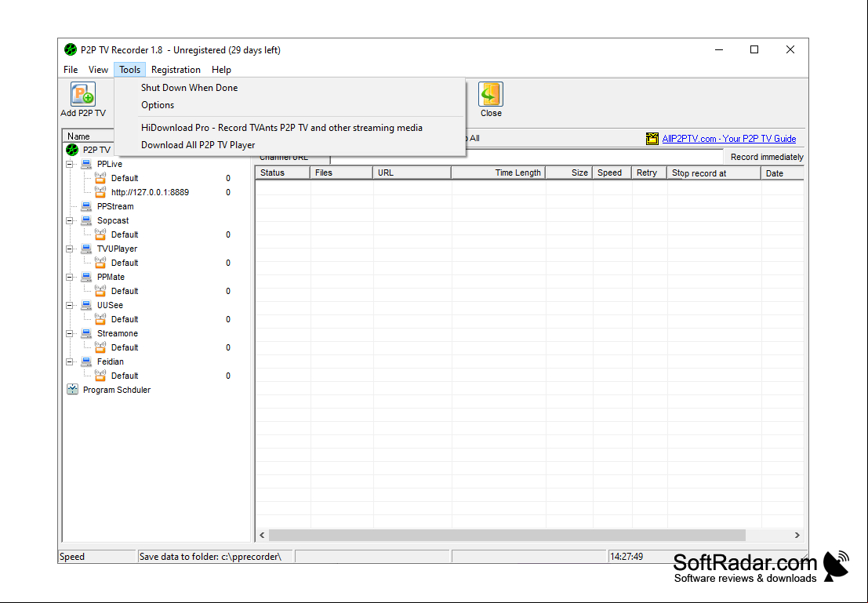This screenshot has height=603, width=868.
Task: Close the open Tools menu
Action: (129, 70)
